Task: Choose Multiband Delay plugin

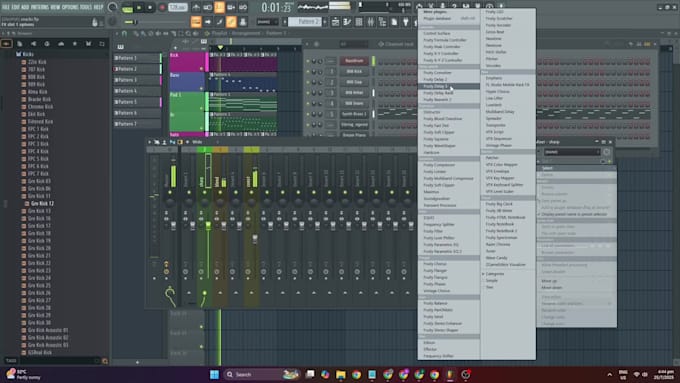Action: (507, 111)
